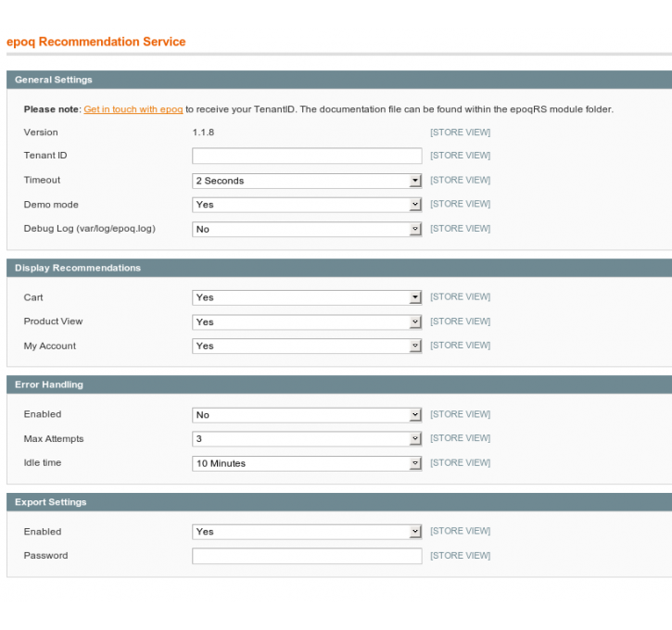The width and height of the screenshot is (672, 630).
Task: Open the Export Settings Enabled dropdown
Action: [x=307, y=532]
